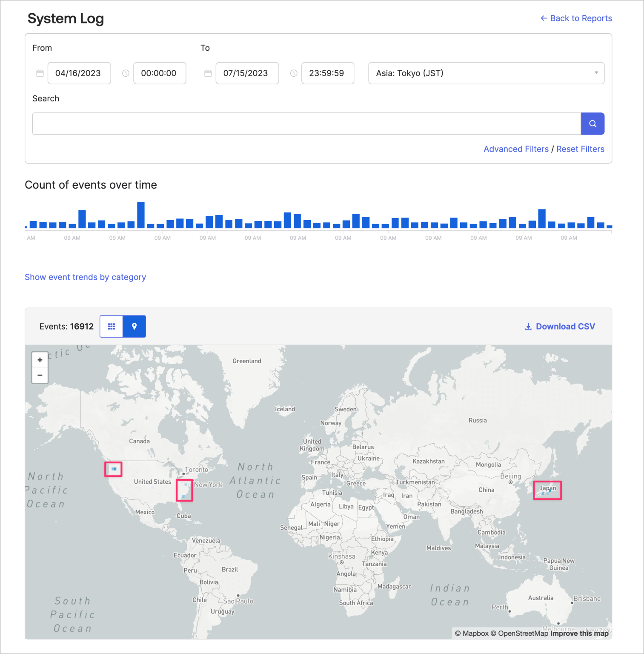This screenshot has height=654, width=644.
Task: Click the Improve this map link
Action: [579, 633]
